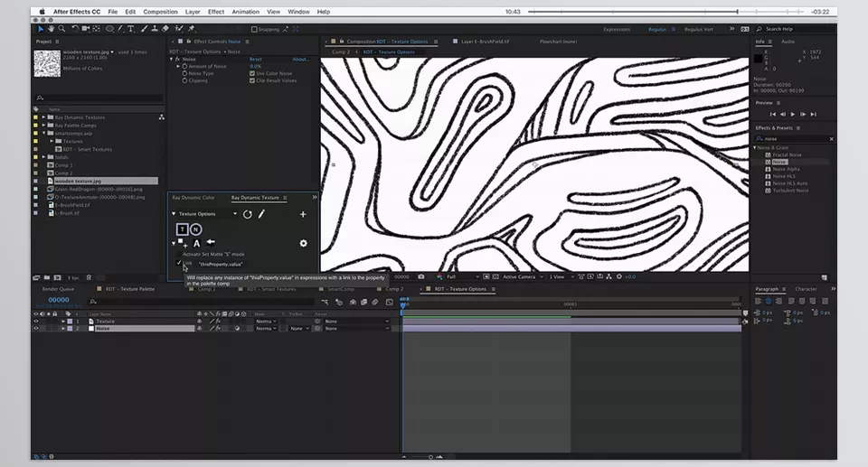The width and height of the screenshot is (868, 467).
Task: Toggle the Clipping stopwatch
Action: pos(184,80)
